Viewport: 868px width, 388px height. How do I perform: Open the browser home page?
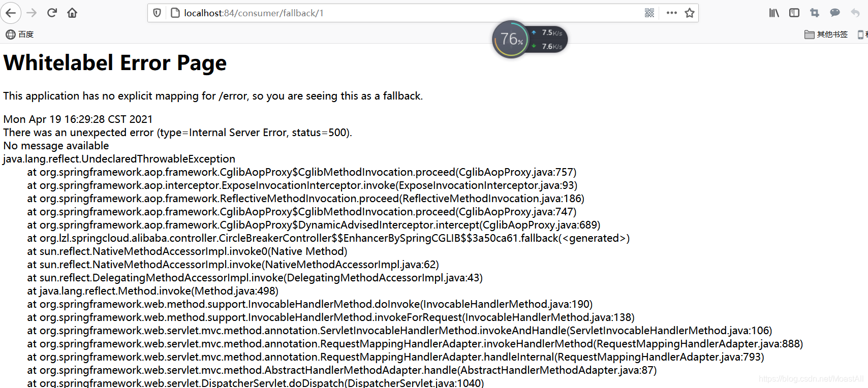(x=72, y=13)
